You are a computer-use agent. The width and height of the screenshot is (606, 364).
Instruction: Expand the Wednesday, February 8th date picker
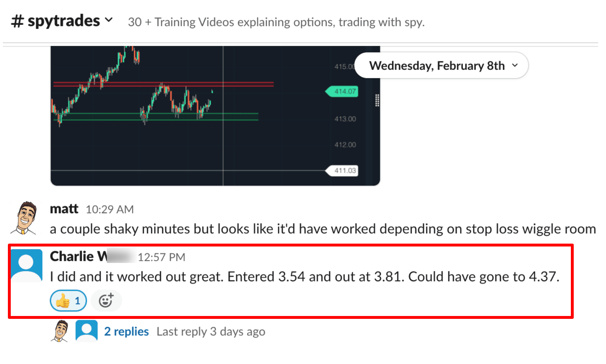[x=441, y=66]
